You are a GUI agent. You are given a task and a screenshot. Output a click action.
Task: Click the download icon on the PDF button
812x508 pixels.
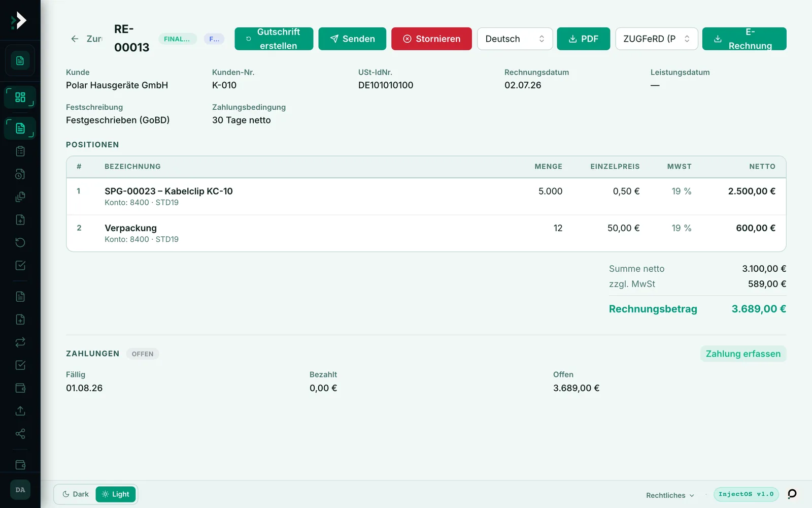point(572,39)
